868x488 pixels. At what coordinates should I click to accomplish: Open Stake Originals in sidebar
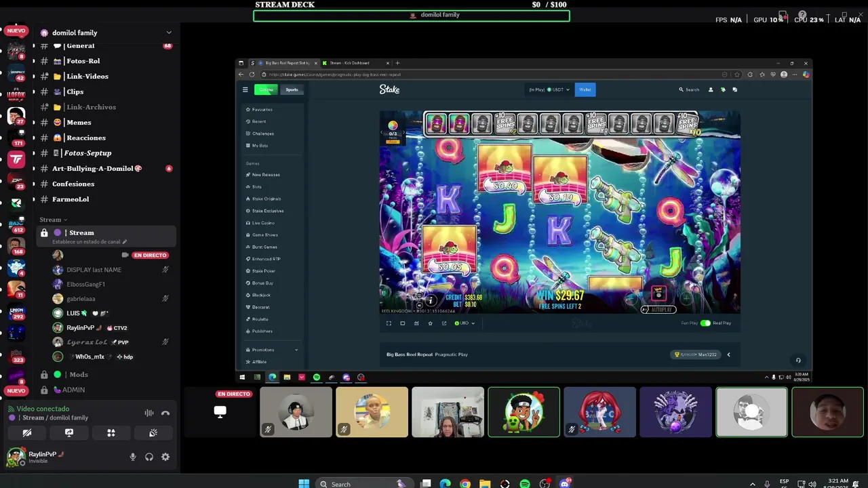267,199
